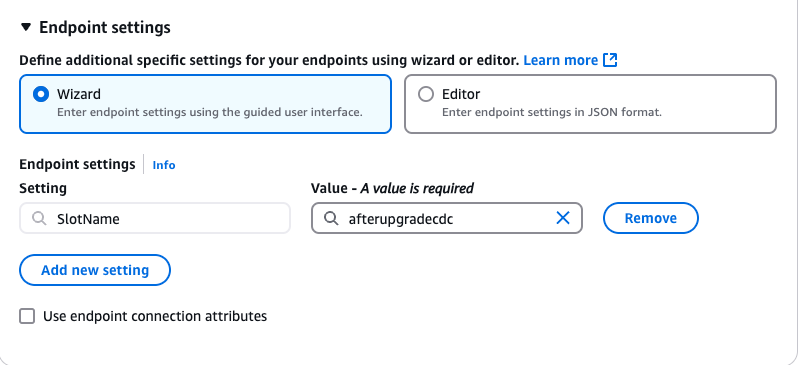This screenshot has width=808, height=366.
Task: Click the Wizard tile guided interface description
Action: pos(210,112)
